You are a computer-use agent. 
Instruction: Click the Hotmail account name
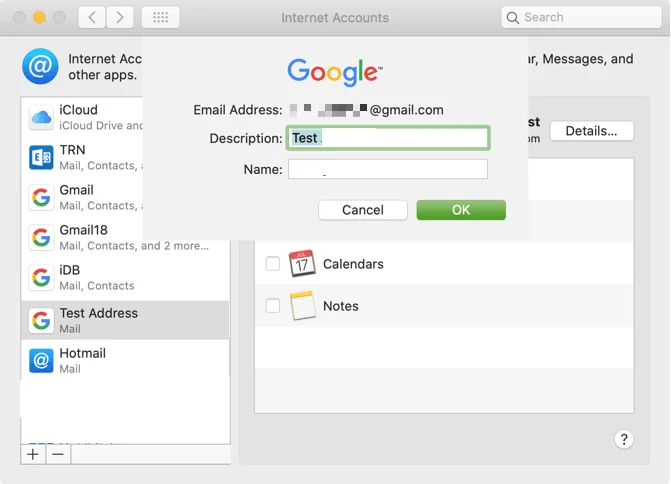coord(82,353)
